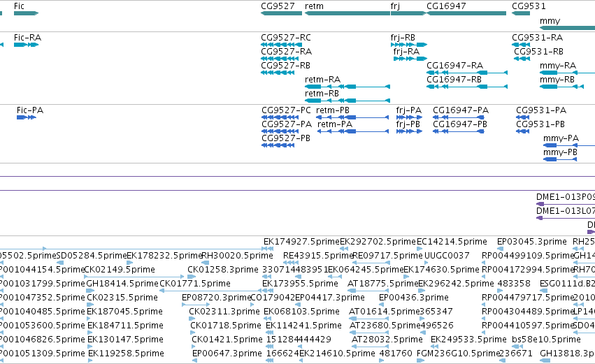The width and height of the screenshot is (595, 364).
Task: Click transcript CG16947-RA
Action: pyautogui.click(x=467, y=73)
